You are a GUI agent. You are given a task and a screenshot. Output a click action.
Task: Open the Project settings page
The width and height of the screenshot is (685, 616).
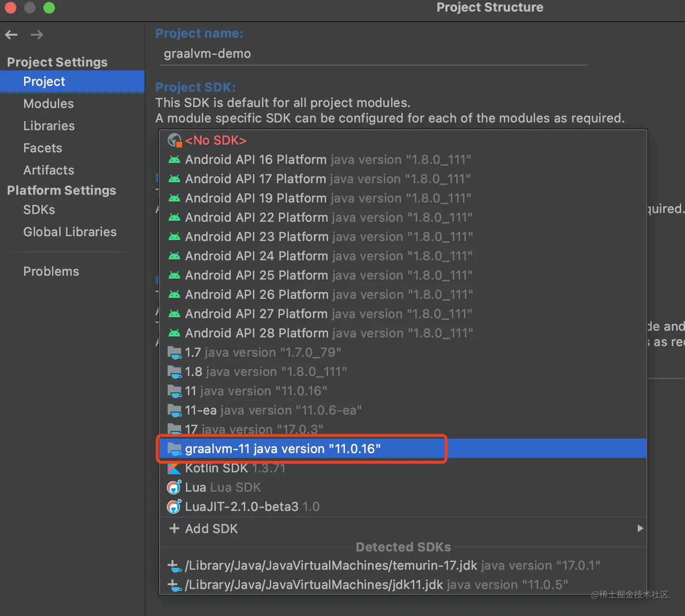[72, 81]
